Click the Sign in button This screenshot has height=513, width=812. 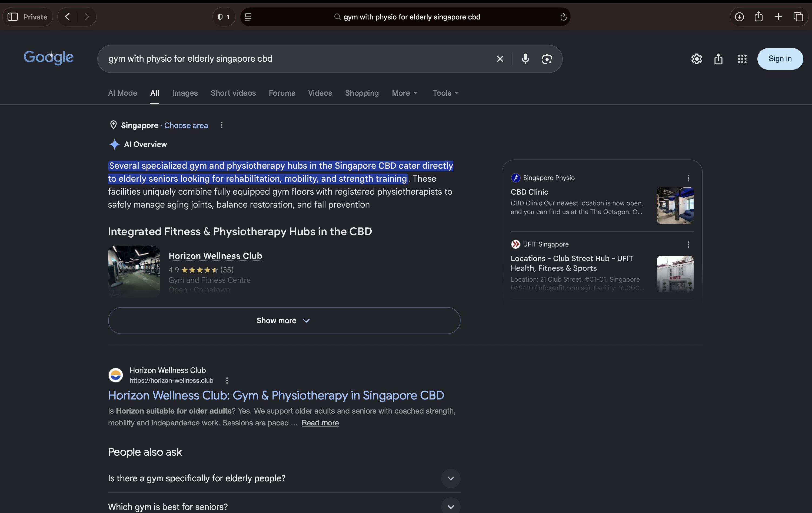click(780, 59)
